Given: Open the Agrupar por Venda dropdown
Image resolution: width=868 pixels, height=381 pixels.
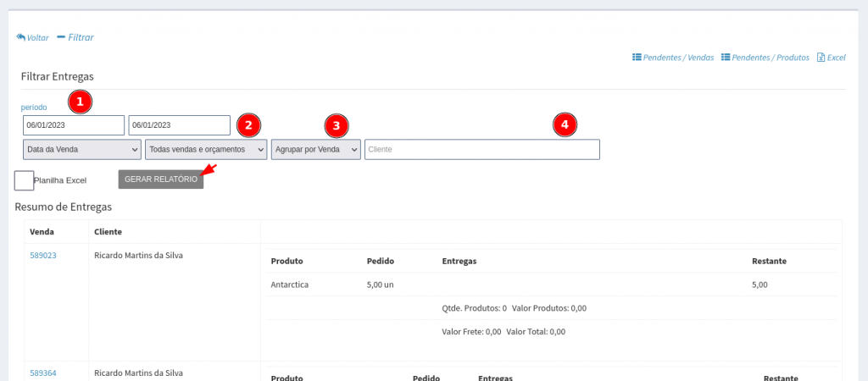Looking at the screenshot, I should 315,150.
